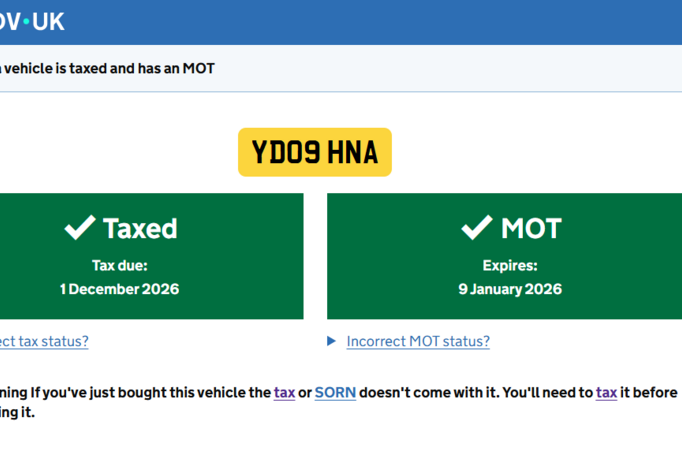Open the "Incorrect MOT status?" link text
682x455 pixels.
418,341
